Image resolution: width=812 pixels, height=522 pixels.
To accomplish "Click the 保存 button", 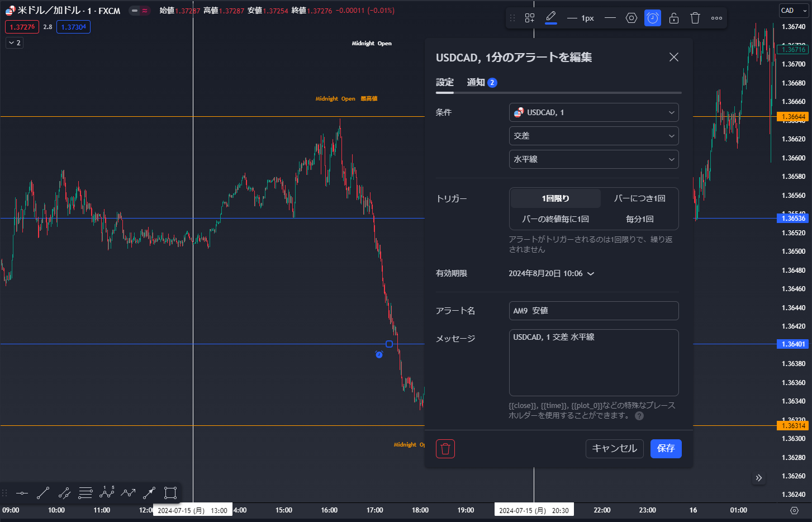I will coord(666,449).
